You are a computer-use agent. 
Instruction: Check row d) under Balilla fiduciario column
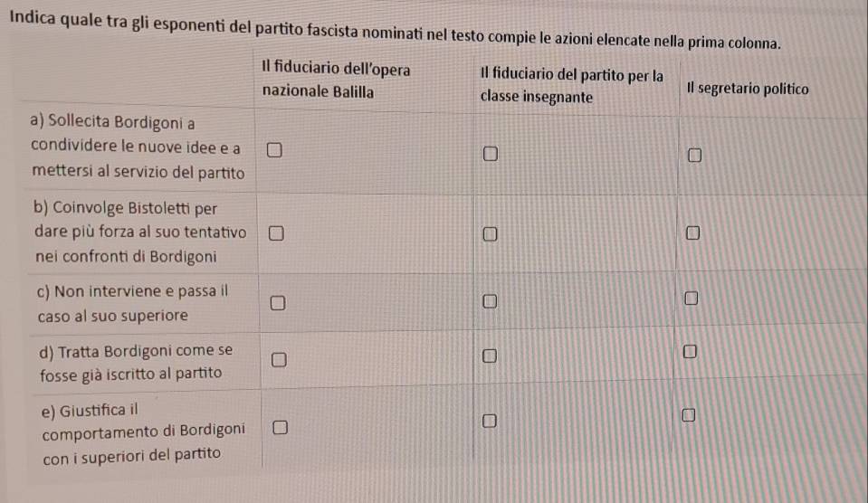click(279, 360)
